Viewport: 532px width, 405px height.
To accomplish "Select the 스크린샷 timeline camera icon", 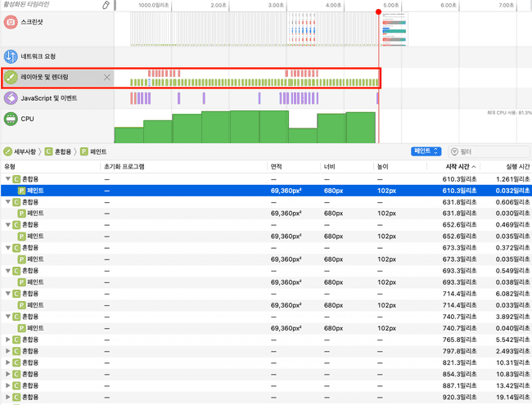I will click(11, 20).
